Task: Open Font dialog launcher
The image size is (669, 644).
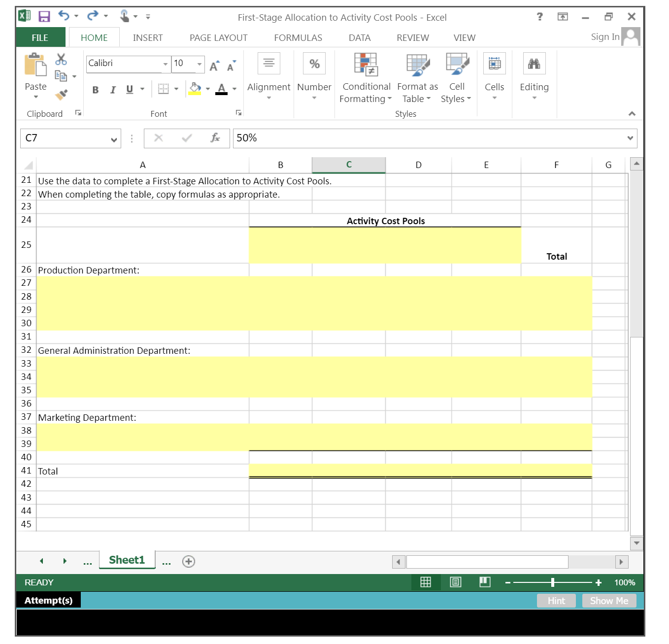Action: click(239, 113)
